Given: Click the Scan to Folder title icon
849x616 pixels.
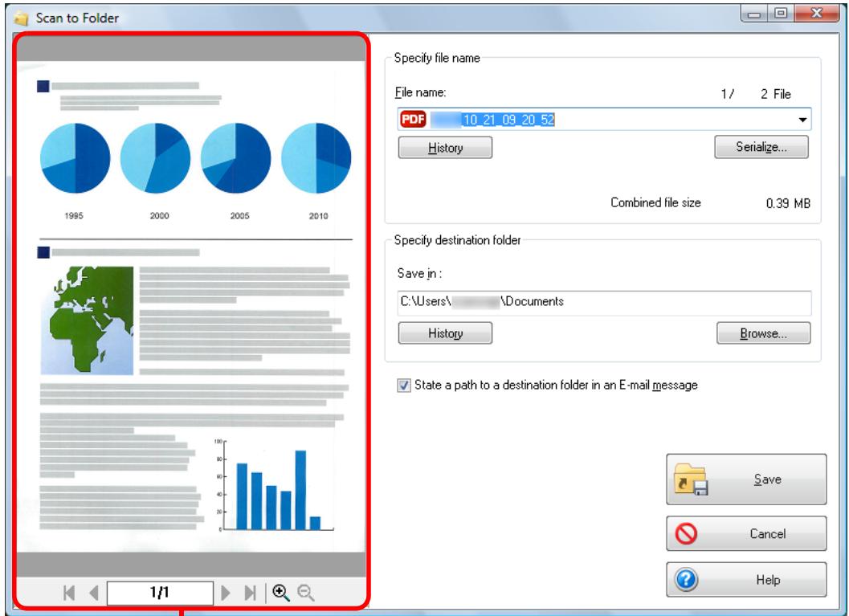Looking at the screenshot, I should click(22, 18).
